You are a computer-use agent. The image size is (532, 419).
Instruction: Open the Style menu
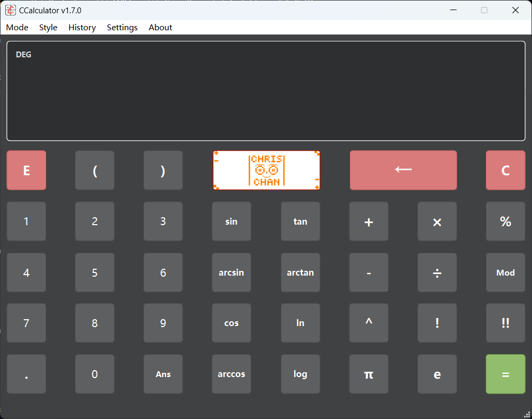(48, 27)
